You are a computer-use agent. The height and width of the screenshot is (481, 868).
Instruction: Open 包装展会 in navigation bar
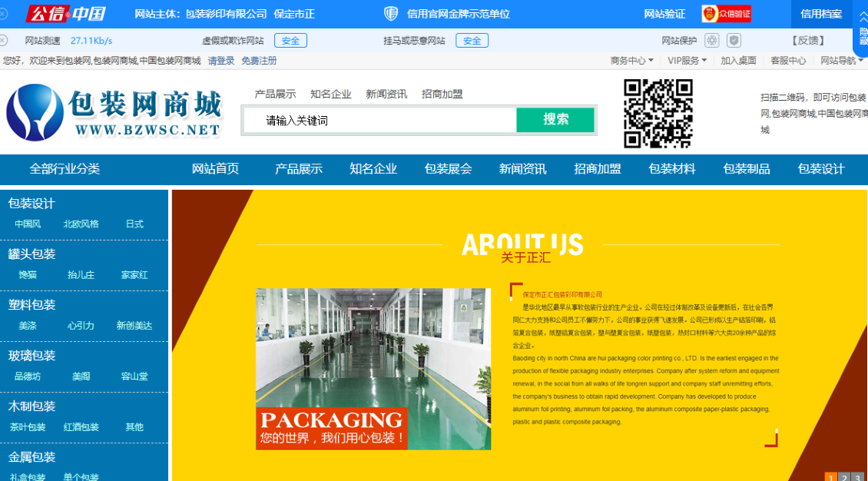pyautogui.click(x=448, y=169)
